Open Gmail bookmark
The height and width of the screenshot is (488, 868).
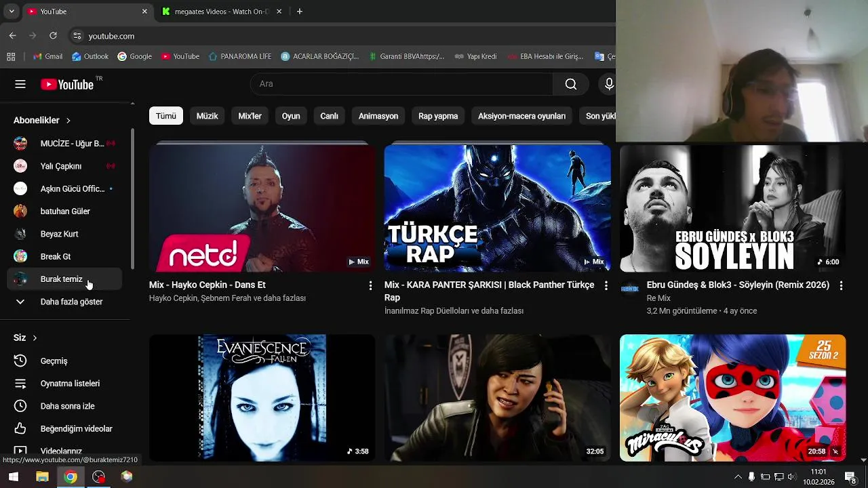[47, 56]
